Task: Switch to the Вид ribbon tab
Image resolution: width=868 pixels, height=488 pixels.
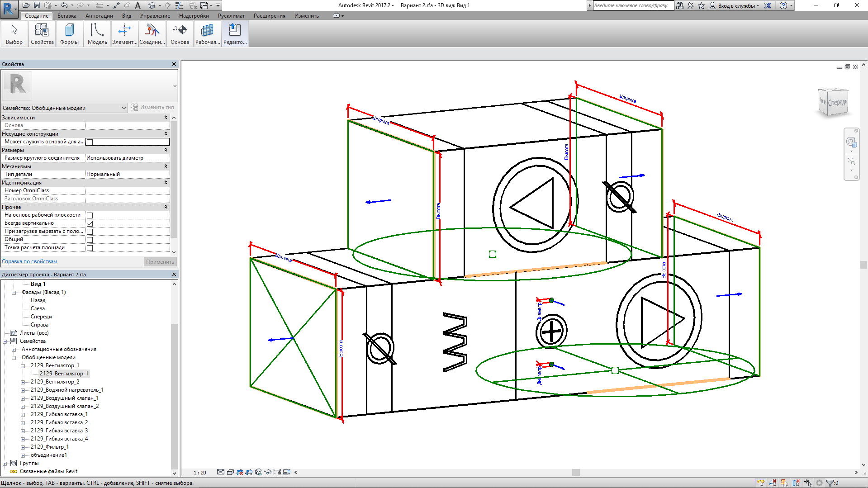Action: tap(127, 16)
